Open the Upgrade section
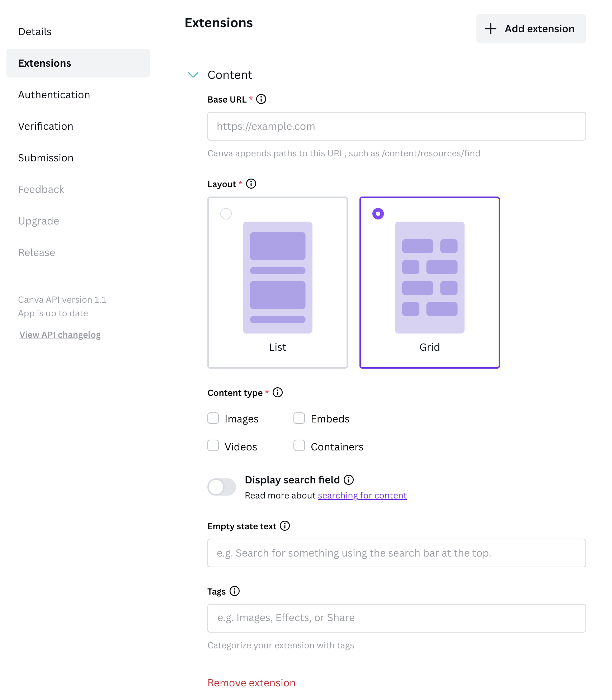The image size is (612, 700). [x=39, y=221]
